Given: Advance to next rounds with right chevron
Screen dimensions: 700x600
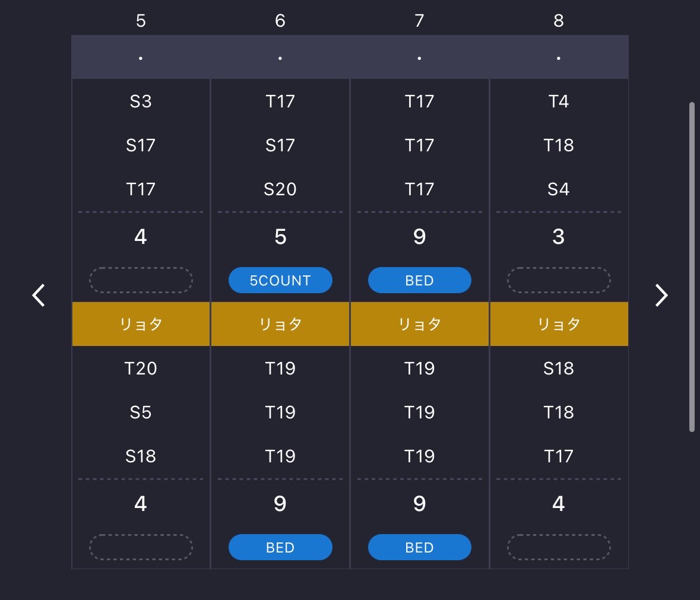Looking at the screenshot, I should (x=661, y=296).
